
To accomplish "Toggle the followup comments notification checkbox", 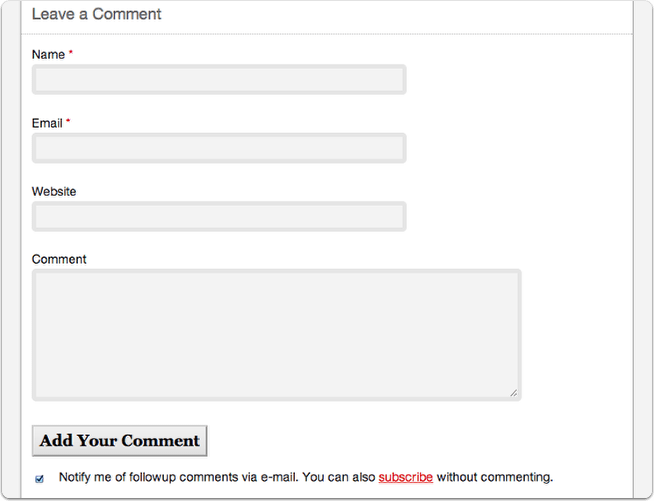I will (40, 479).
